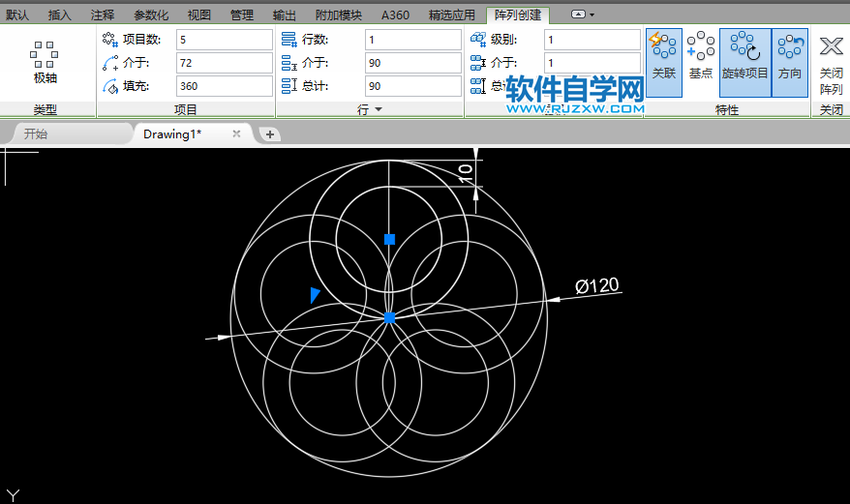Edit the level spacing field
The height and width of the screenshot is (504, 850).
592,63
